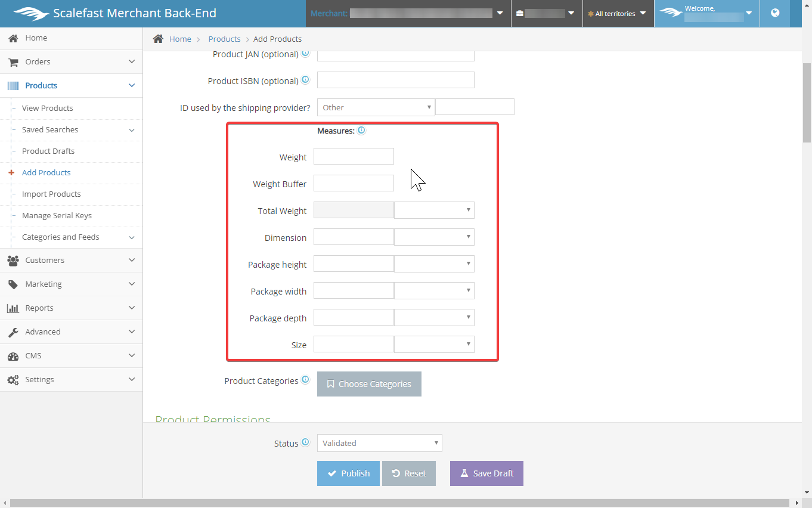The image size is (812, 508).
Task: Click the Choose Categories button
Action: [x=369, y=384]
